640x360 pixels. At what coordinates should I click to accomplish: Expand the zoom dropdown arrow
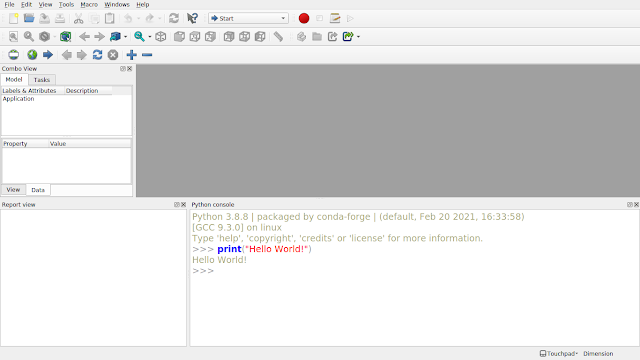click(150, 37)
